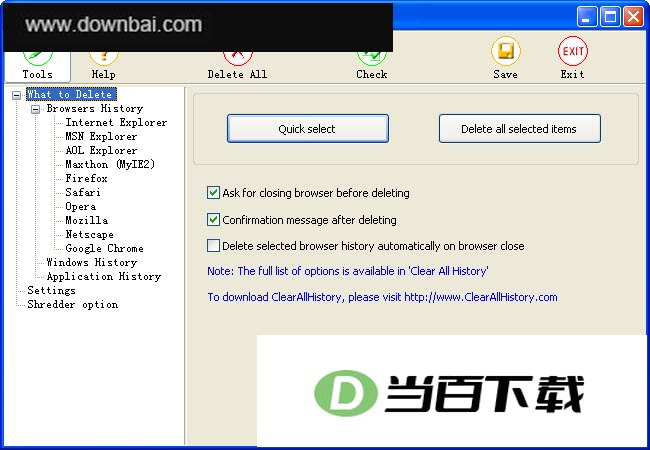Uncheck Ask for closing browser before deleting

tap(213, 193)
